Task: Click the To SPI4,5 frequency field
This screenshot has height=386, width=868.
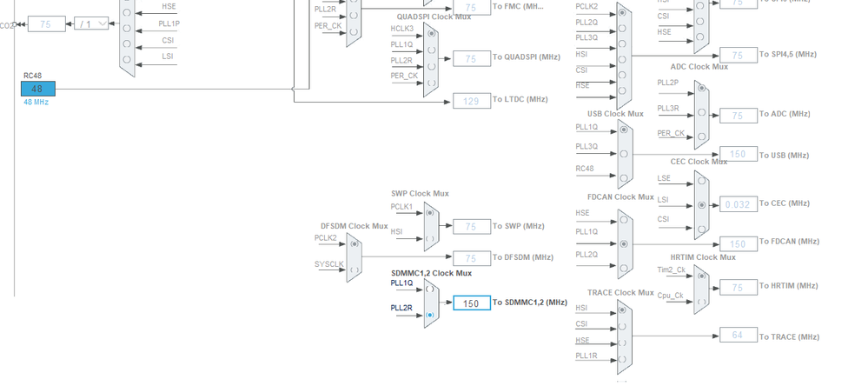Action: [x=739, y=55]
